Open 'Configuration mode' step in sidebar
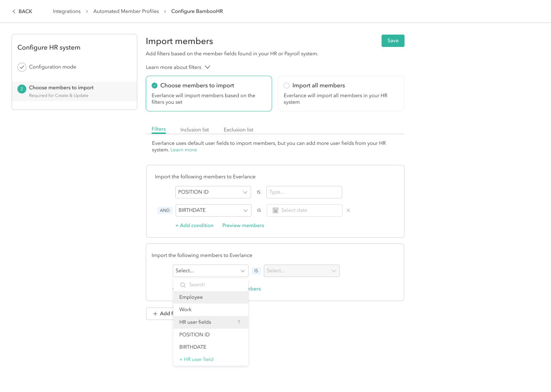Screen dimensions: 551x392 point(52,67)
